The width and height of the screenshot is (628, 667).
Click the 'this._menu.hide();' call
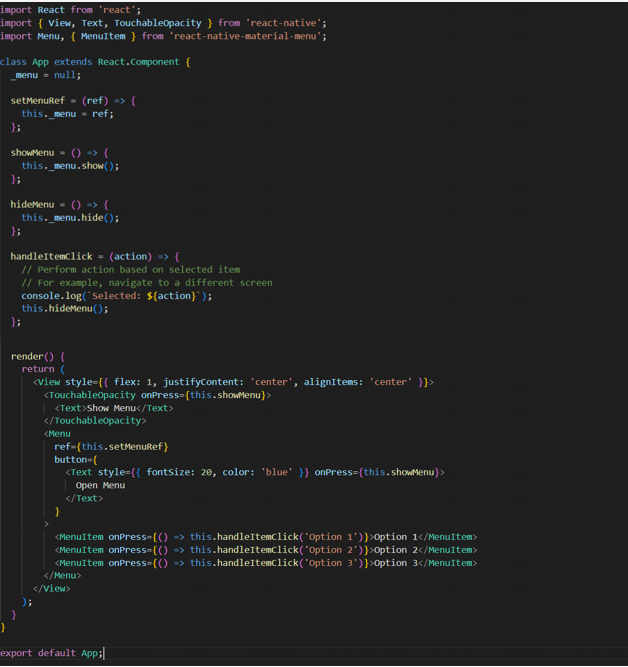70,217
